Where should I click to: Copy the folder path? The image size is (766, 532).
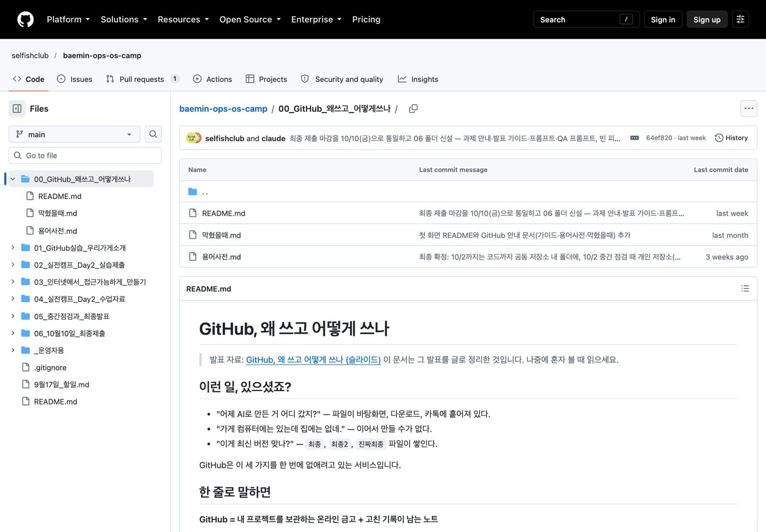413,109
